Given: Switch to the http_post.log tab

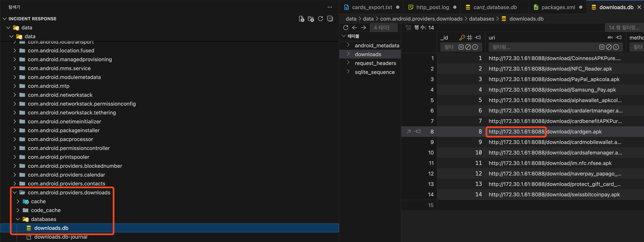Looking at the screenshot, I should pos(432,7).
